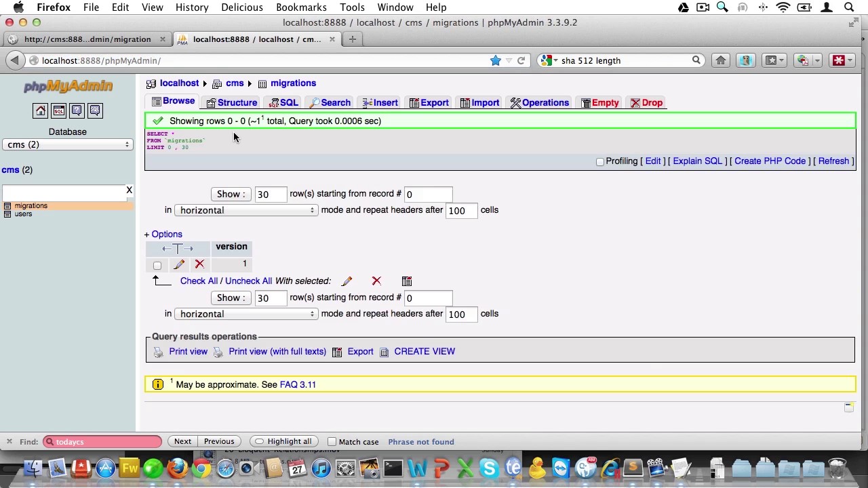
Task: Click the Spotlight search icon in menu bar
Action: (x=848, y=7)
